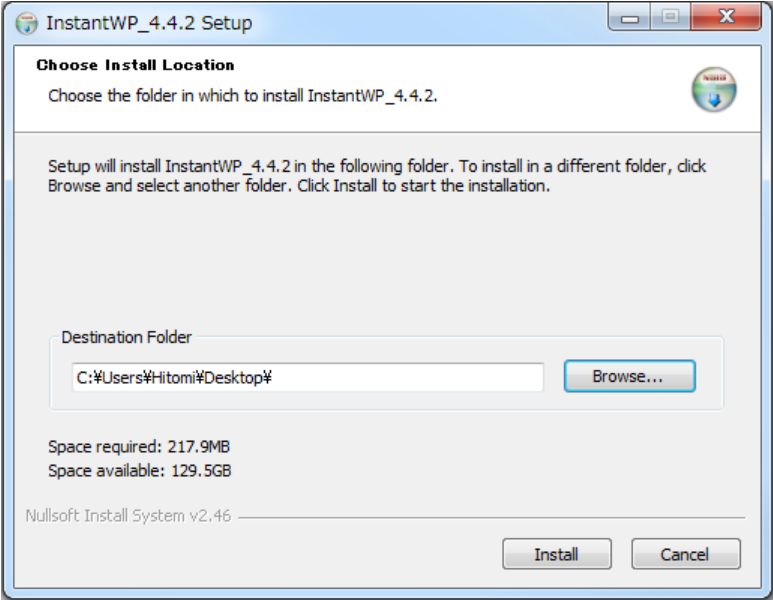Click the InstantWP_4.4.2 Setup title text
Viewport: 773px width, 600px height.
coord(149,23)
